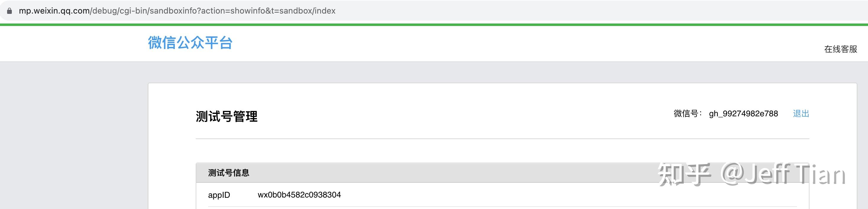Click 退出 to log out
Image resolution: width=868 pixels, height=209 pixels.
coord(801,113)
